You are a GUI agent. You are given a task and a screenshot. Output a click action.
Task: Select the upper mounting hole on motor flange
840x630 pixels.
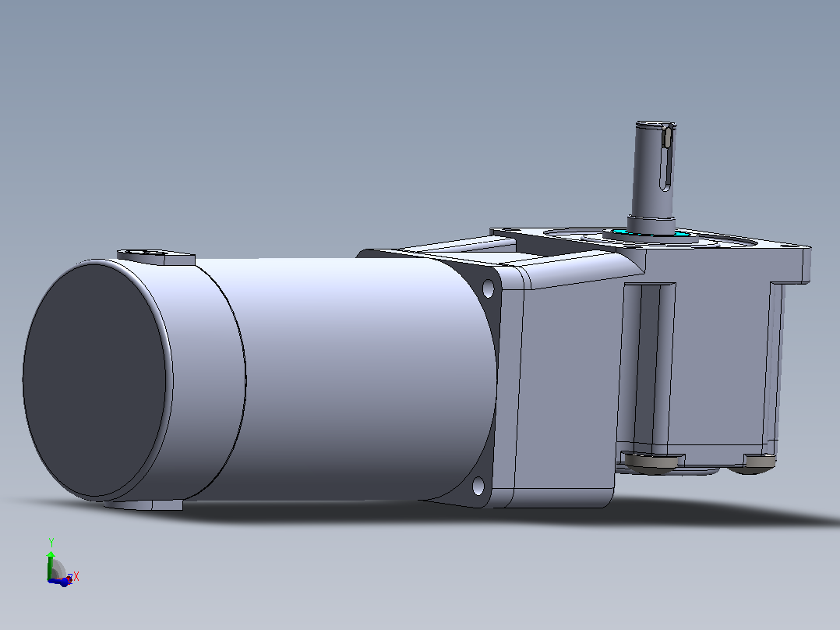[x=488, y=288]
